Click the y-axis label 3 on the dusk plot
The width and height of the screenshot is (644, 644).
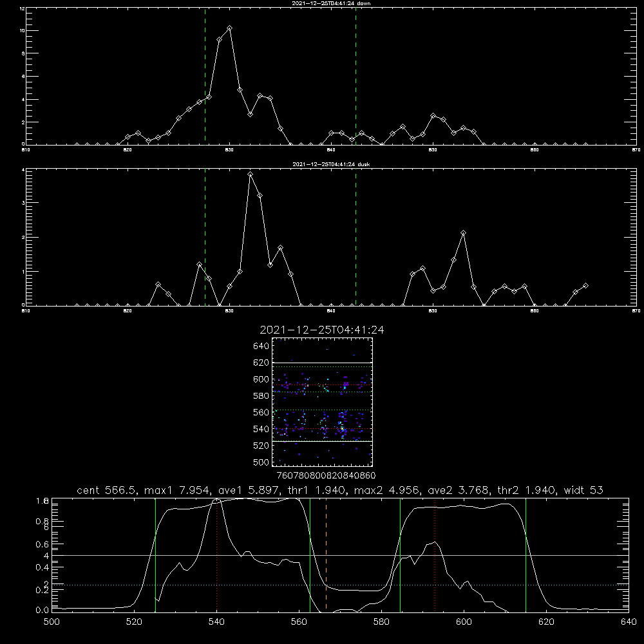(23, 203)
